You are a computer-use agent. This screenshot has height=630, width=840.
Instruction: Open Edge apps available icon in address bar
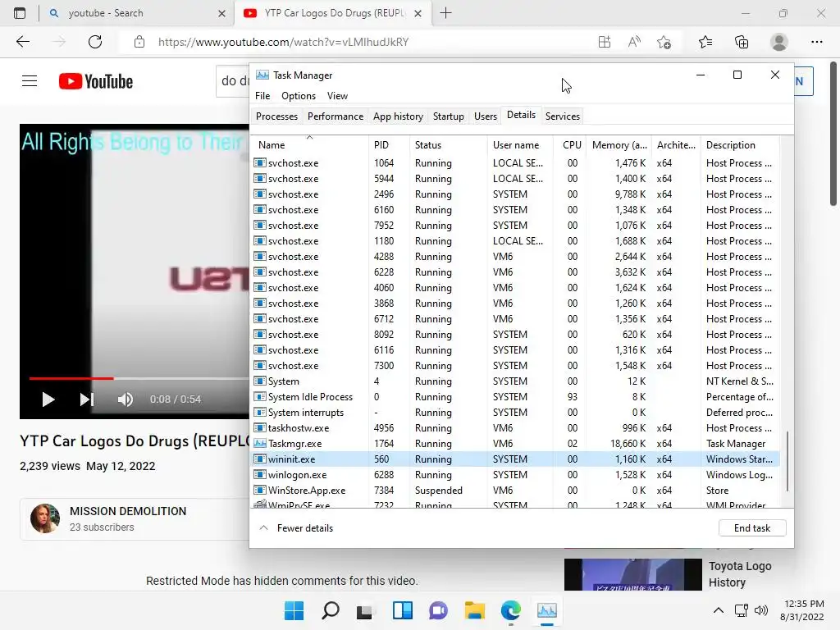click(x=605, y=42)
